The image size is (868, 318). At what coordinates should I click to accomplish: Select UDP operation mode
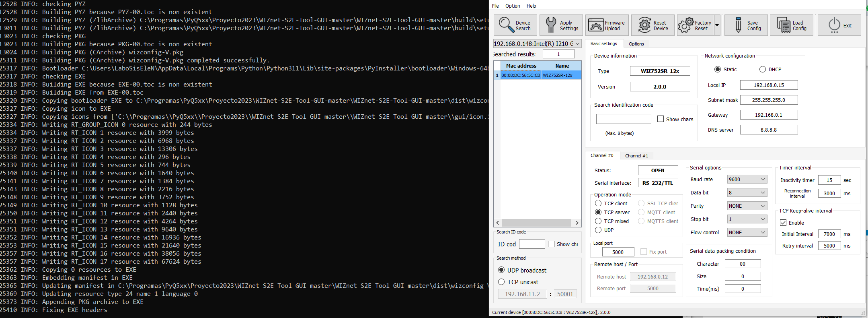pyautogui.click(x=598, y=230)
